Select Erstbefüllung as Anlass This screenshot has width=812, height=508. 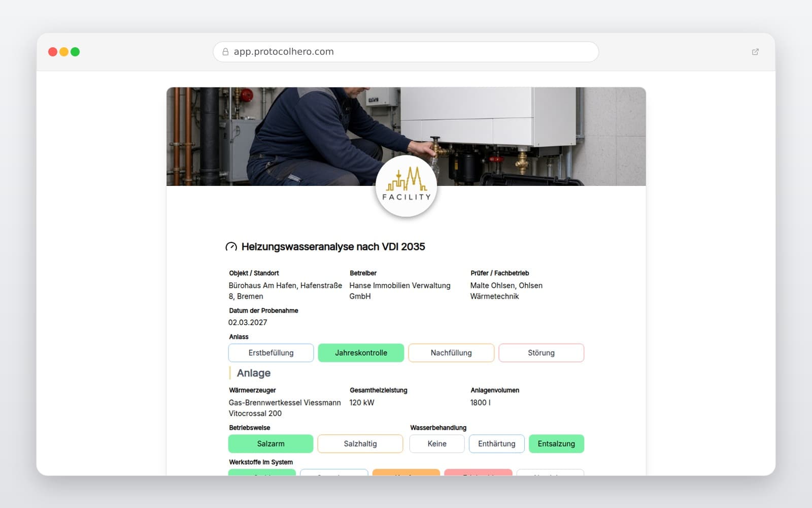click(271, 353)
